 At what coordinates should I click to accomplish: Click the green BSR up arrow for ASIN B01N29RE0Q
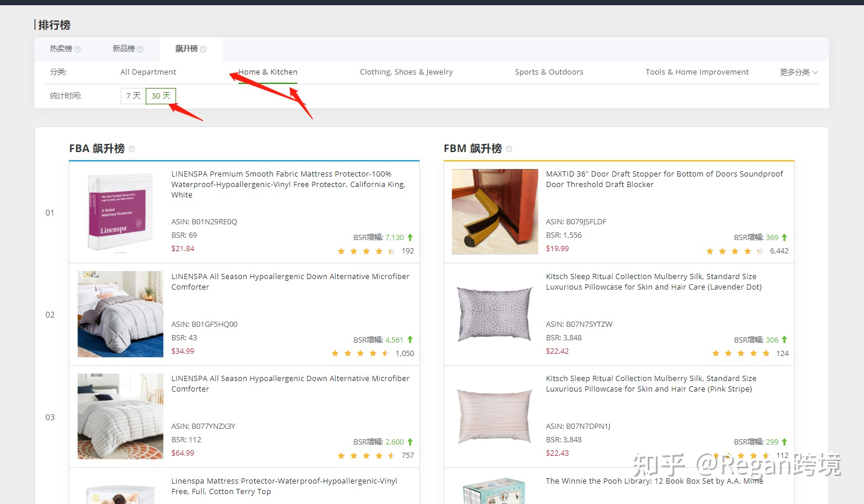(410, 237)
